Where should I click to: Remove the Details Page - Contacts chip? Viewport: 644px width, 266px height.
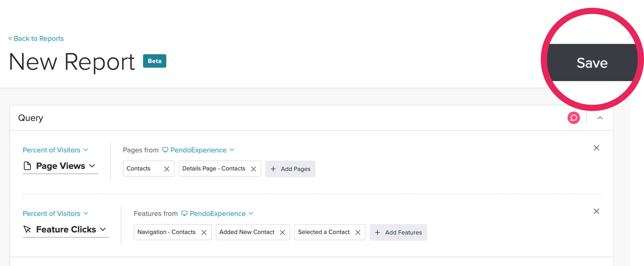click(254, 169)
